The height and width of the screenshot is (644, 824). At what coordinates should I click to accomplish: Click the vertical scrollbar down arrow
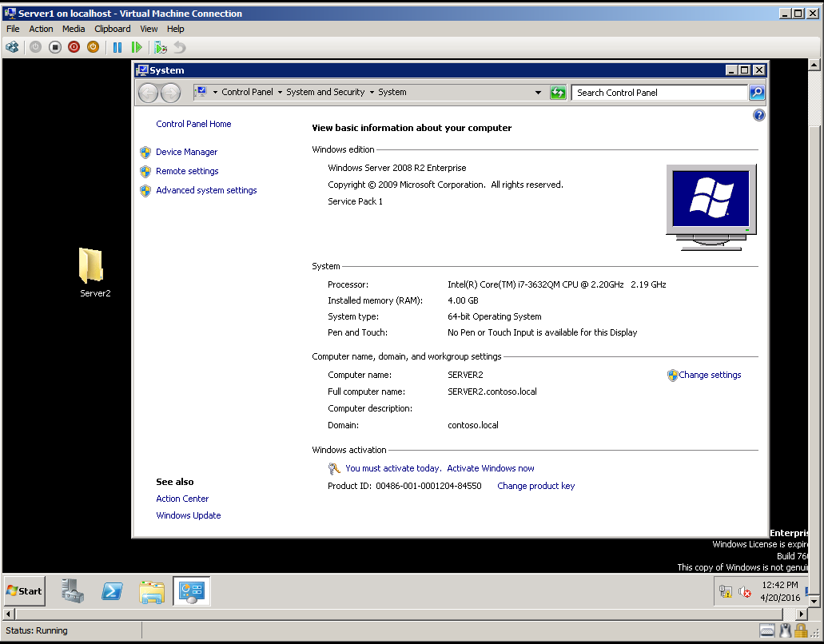click(814, 601)
